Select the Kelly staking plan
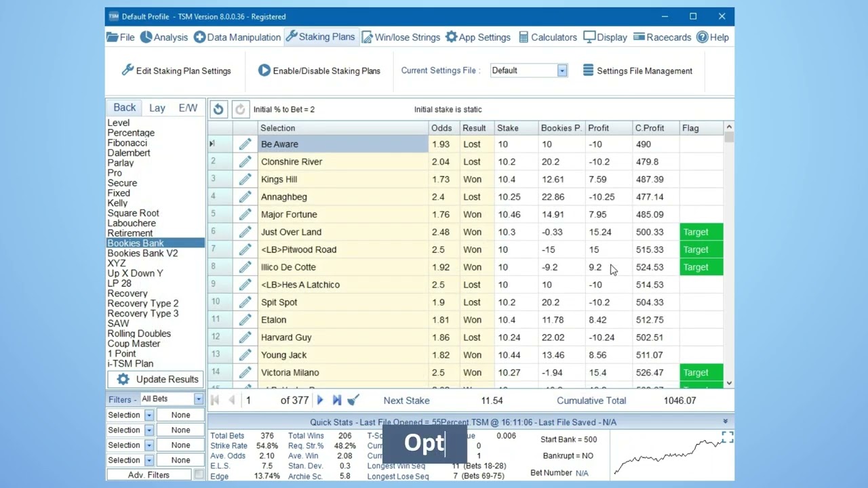868x488 pixels. (117, 203)
